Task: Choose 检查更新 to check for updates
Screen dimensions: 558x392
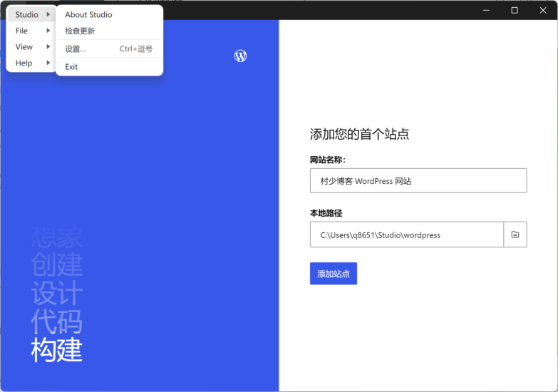Action: [80, 31]
